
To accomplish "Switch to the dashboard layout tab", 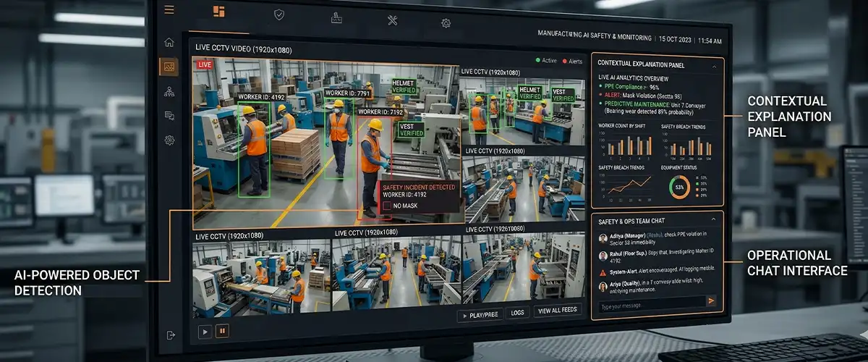I will tap(218, 12).
